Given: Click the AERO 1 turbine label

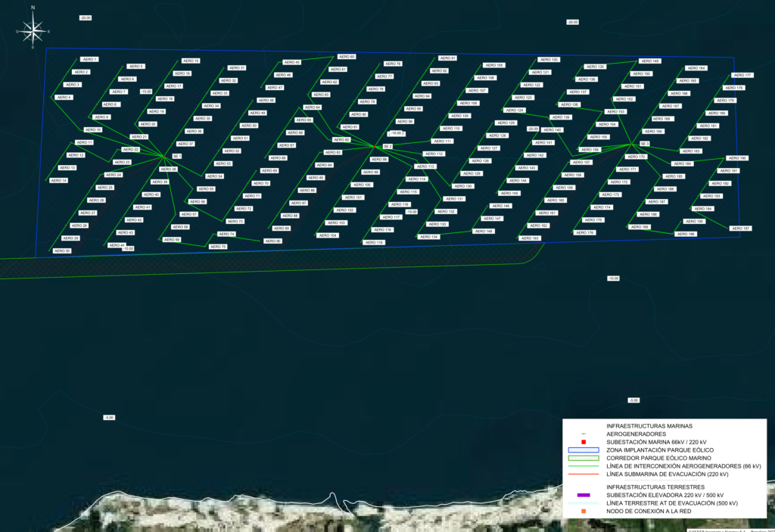Looking at the screenshot, I should [x=90, y=59].
